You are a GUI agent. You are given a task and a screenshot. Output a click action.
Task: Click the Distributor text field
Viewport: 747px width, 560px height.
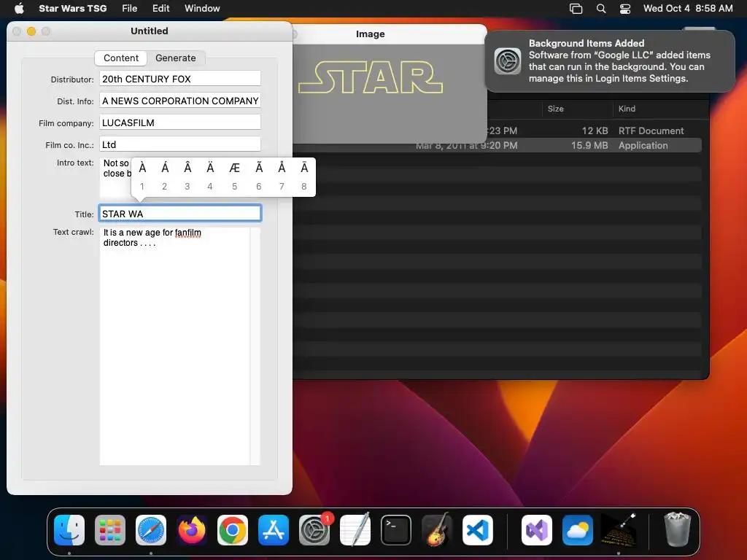(x=180, y=79)
